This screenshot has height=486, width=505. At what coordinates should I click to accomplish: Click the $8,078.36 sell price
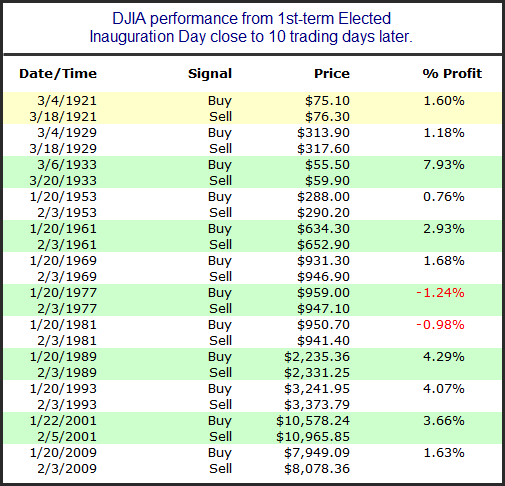click(317, 468)
